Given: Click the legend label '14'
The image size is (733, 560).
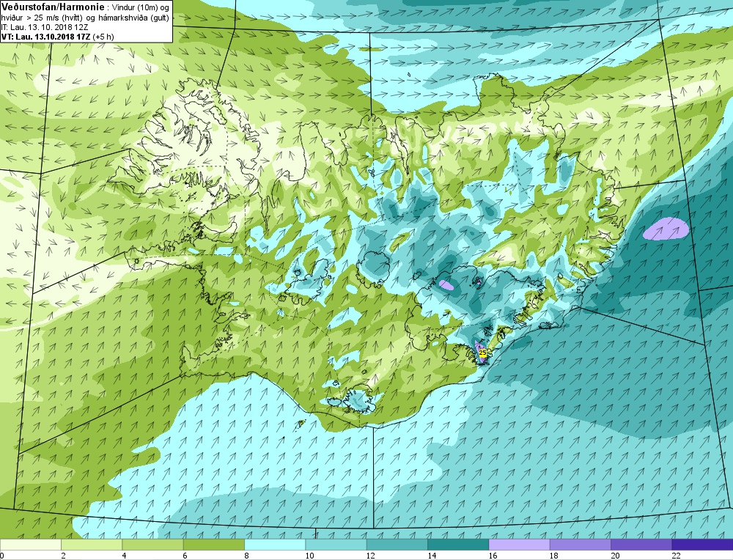Looking at the screenshot, I should point(432,556).
